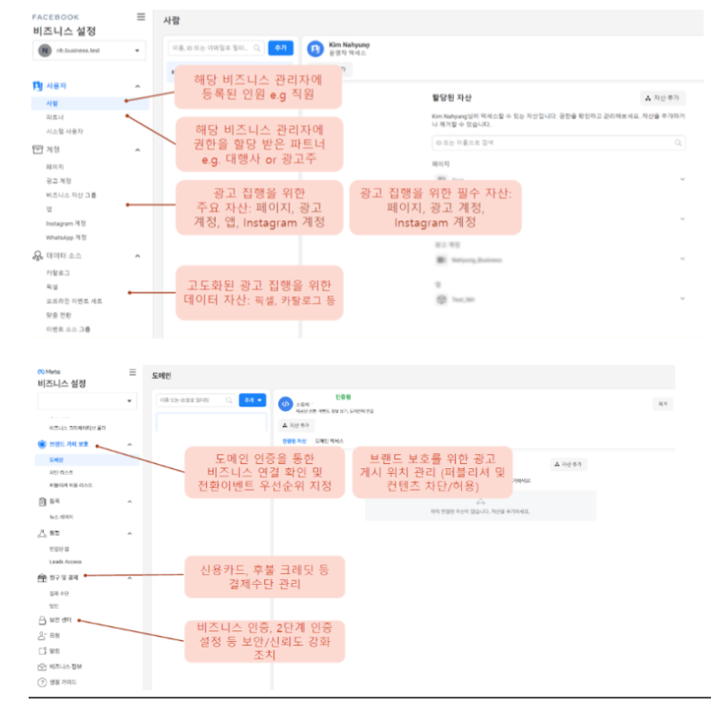The width and height of the screenshot is (728, 711).
Task: Click the 설정 가이드 question mark icon
Action: 42,682
